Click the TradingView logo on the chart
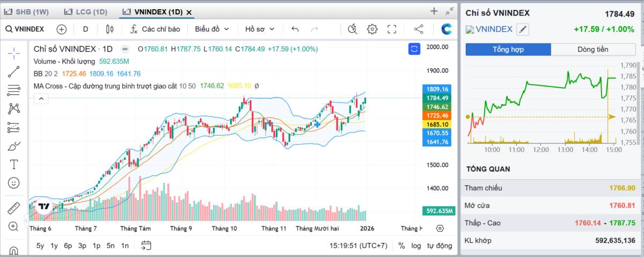 click(x=44, y=206)
